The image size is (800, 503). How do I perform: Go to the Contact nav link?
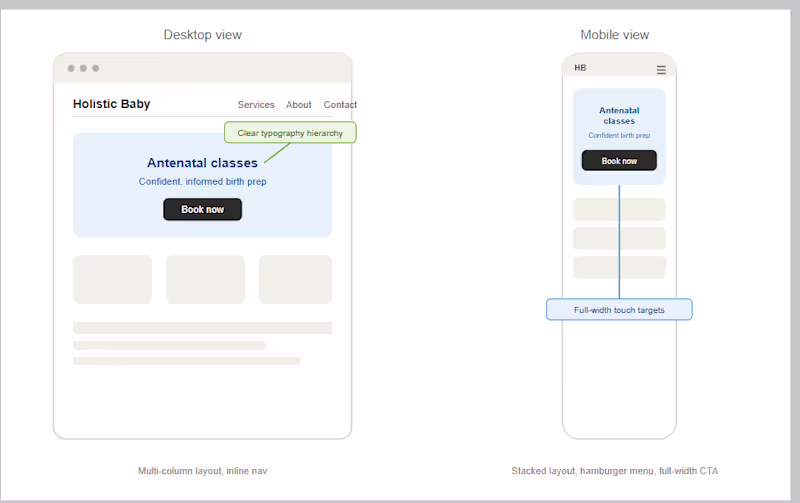[340, 105]
